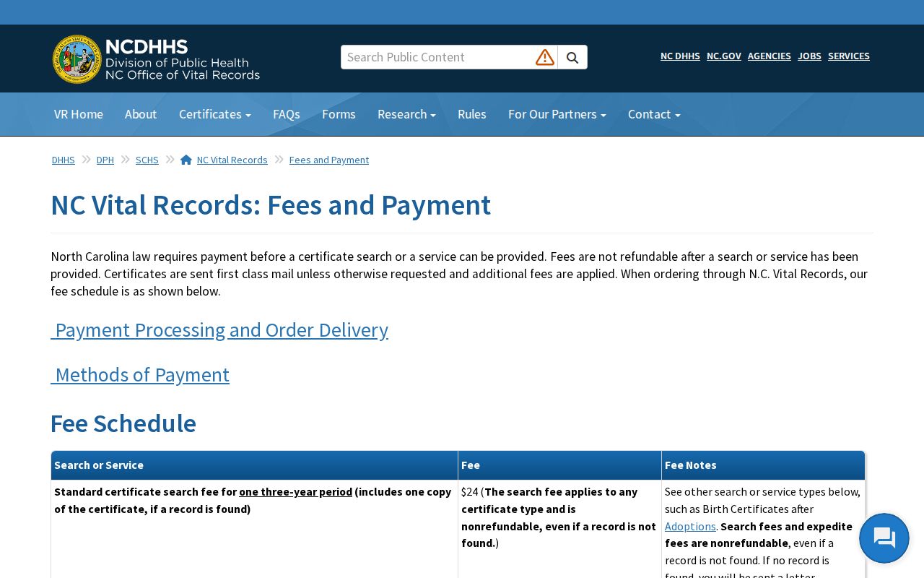The image size is (924, 578).
Task: Click the NCDHHS state seal logo
Action: click(x=77, y=59)
